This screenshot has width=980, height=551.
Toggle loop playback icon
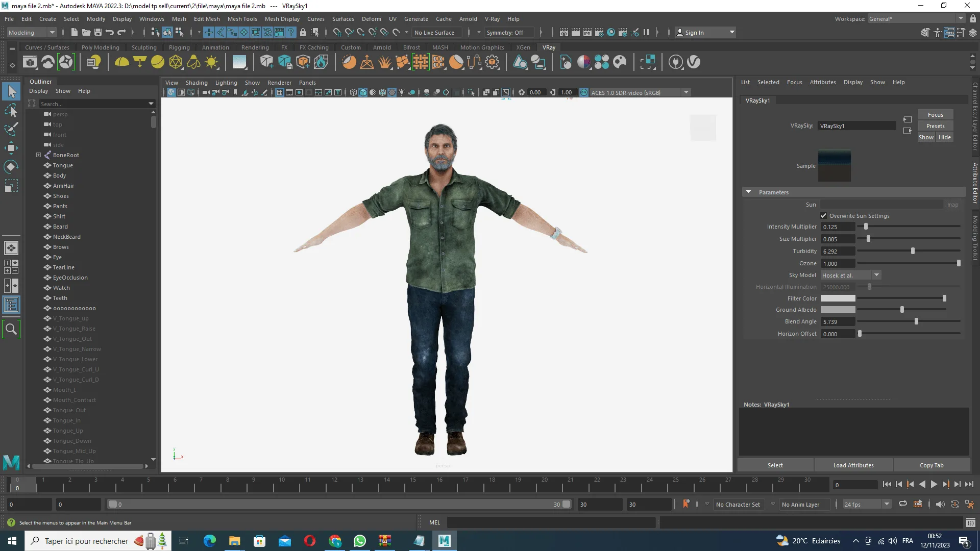point(902,504)
